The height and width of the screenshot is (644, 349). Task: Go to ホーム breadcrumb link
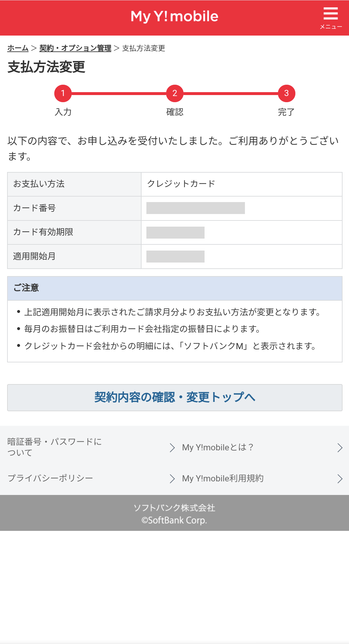tap(18, 48)
